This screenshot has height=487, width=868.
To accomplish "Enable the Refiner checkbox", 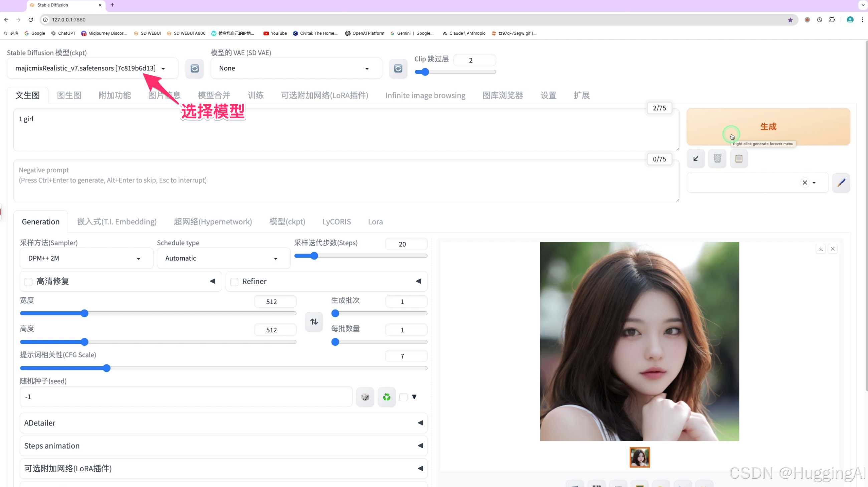I will click(234, 282).
